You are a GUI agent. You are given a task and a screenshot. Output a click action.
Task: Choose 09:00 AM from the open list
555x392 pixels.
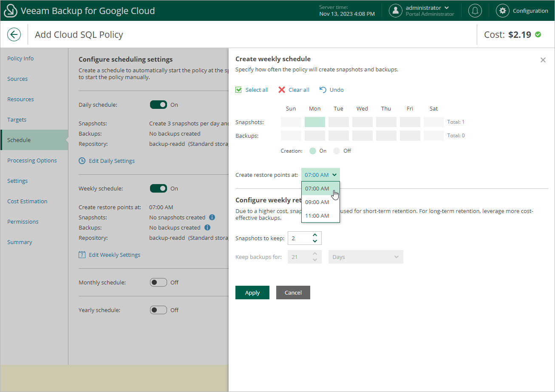(x=321, y=202)
